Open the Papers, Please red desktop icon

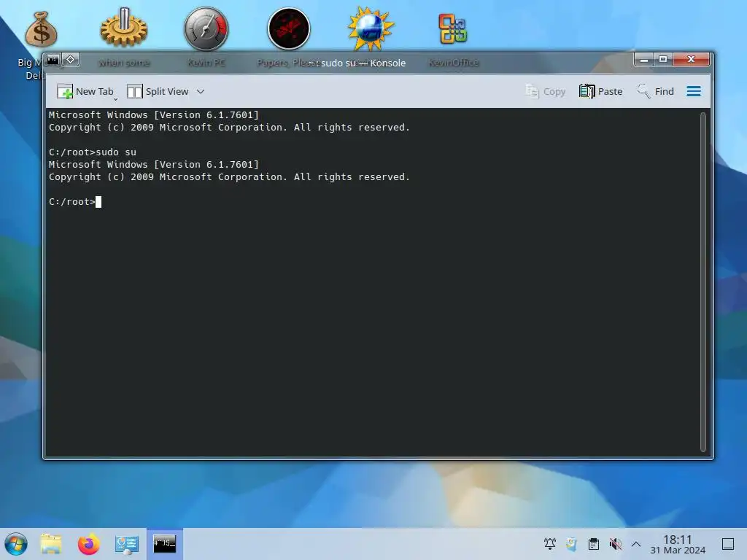click(289, 28)
